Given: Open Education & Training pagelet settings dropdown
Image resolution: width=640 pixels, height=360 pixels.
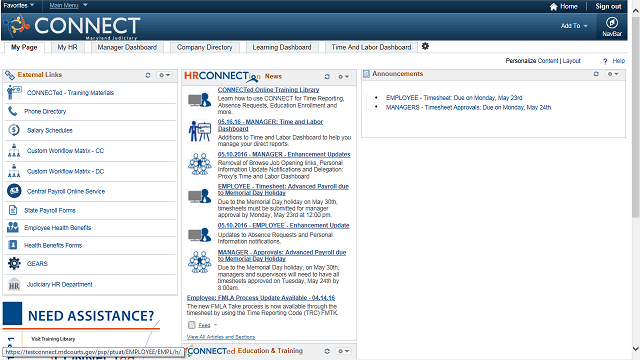Looking at the screenshot, I should (343, 351).
